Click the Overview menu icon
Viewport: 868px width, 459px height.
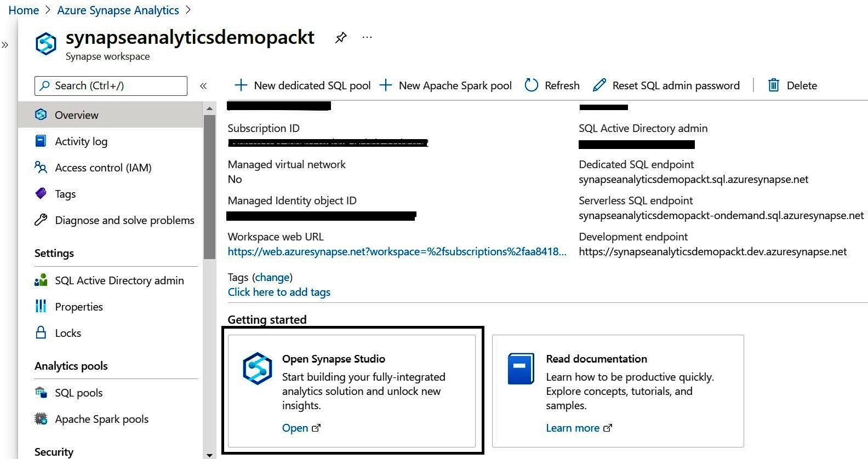click(x=41, y=114)
